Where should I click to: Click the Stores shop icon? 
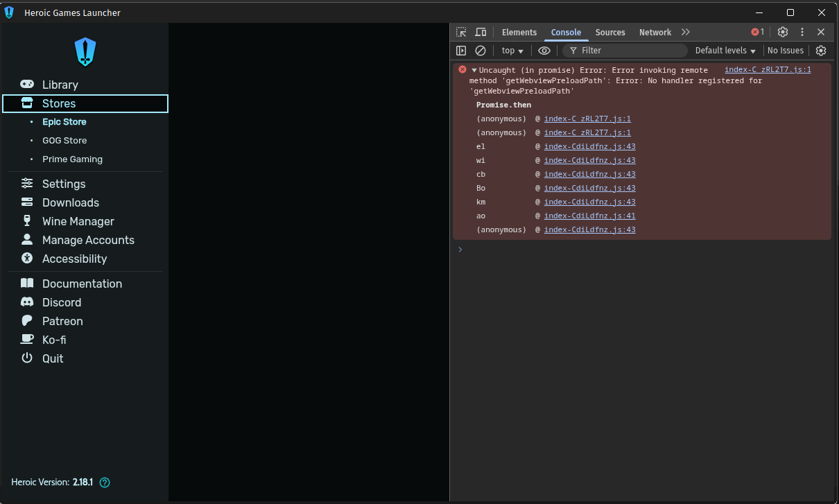pos(27,103)
